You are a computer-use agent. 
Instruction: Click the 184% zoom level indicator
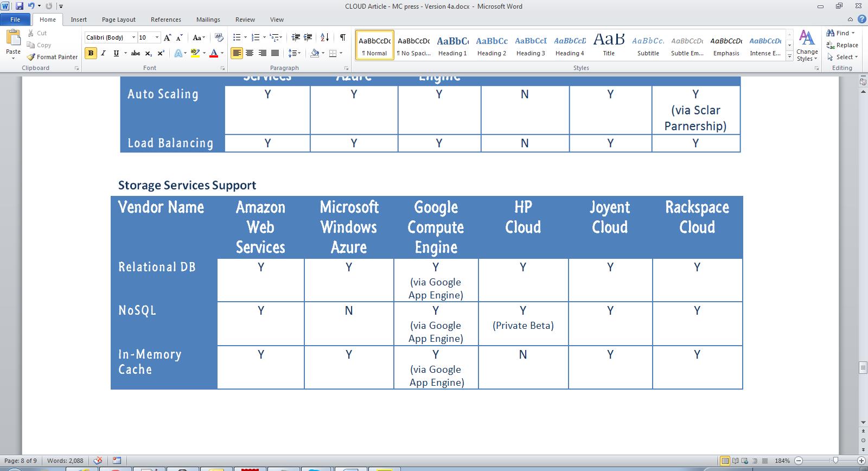[x=782, y=461]
